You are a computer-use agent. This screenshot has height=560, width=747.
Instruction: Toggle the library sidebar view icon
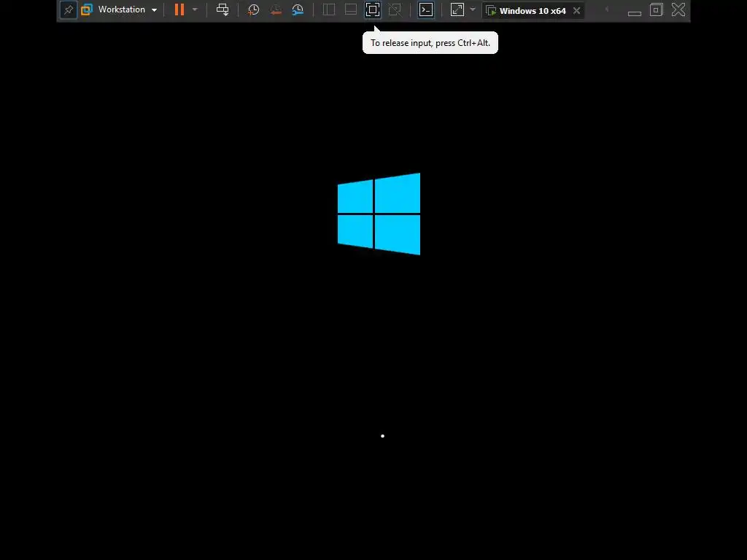pyautogui.click(x=329, y=9)
